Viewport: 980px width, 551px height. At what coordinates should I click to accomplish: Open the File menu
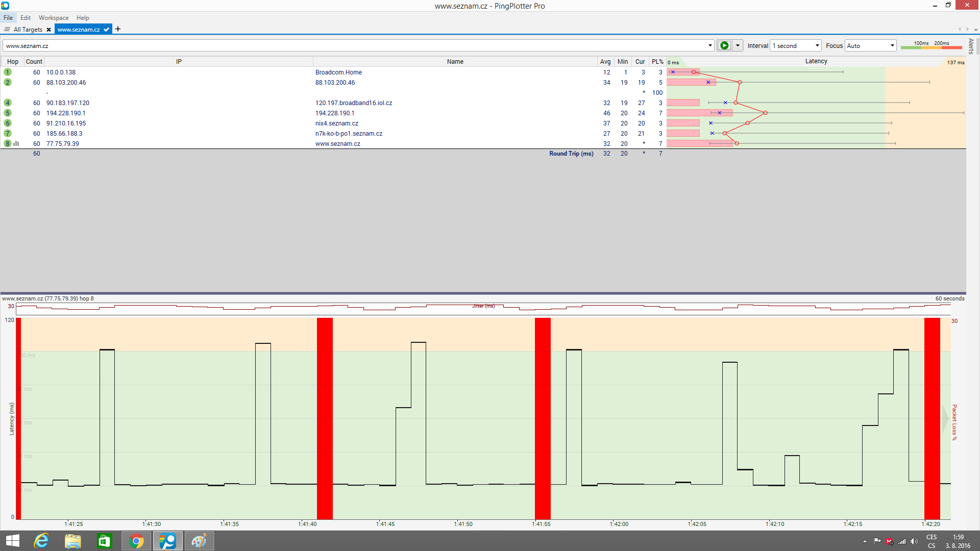(x=8, y=17)
